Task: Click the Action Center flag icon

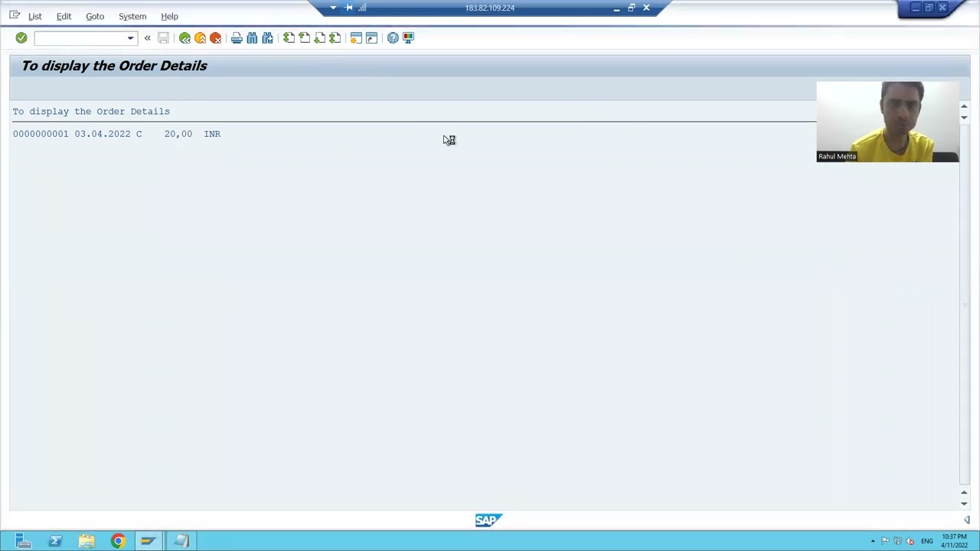Action: (885, 541)
